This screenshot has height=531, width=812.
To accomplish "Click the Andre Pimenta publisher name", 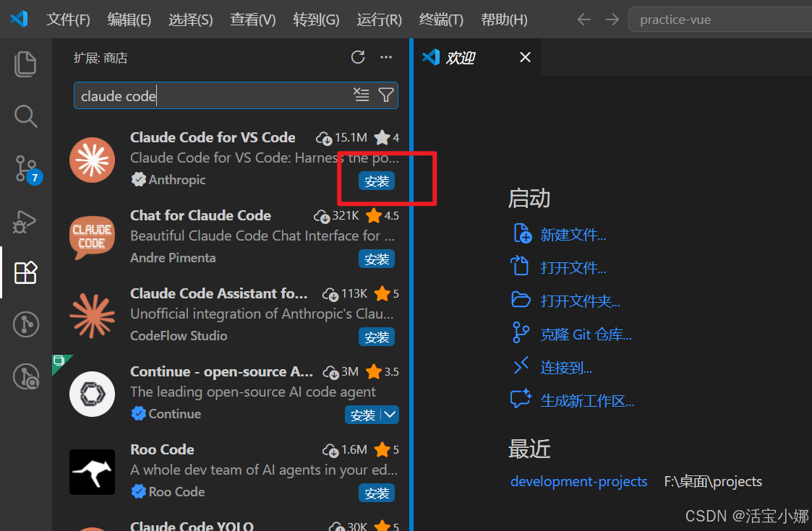I will tap(173, 258).
